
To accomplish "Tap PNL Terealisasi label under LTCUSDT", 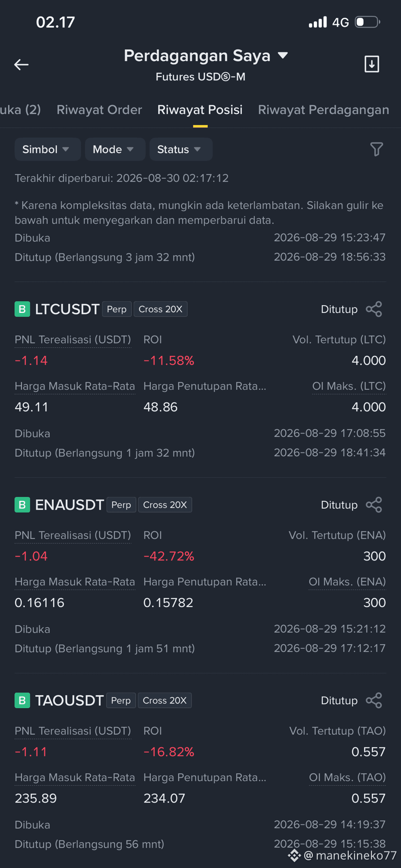I will (73, 340).
